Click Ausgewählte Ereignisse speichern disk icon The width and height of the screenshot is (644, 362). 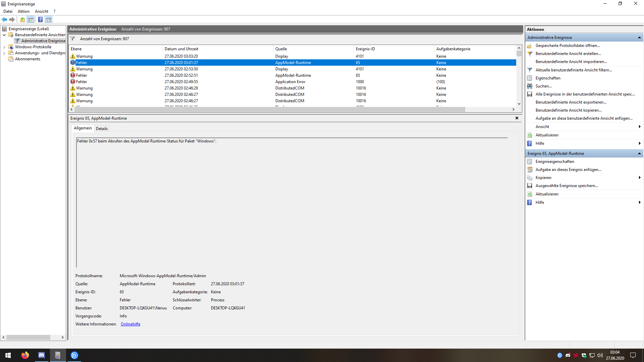(x=530, y=186)
